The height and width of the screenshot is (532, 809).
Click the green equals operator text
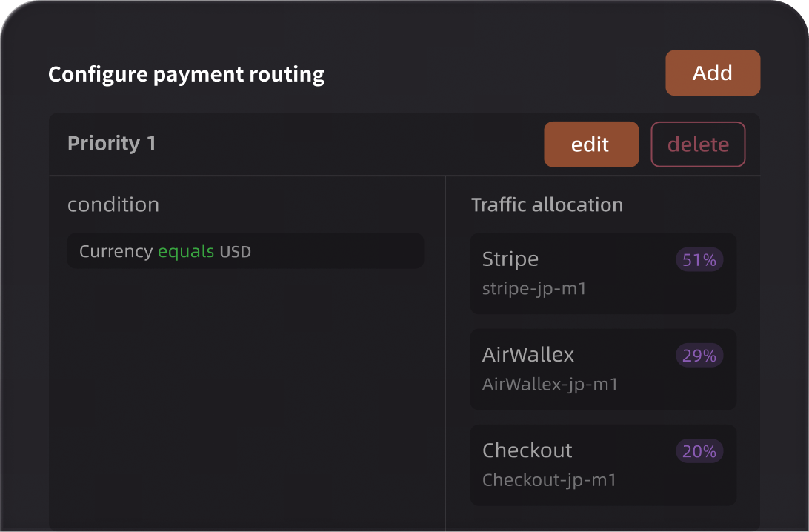click(185, 251)
